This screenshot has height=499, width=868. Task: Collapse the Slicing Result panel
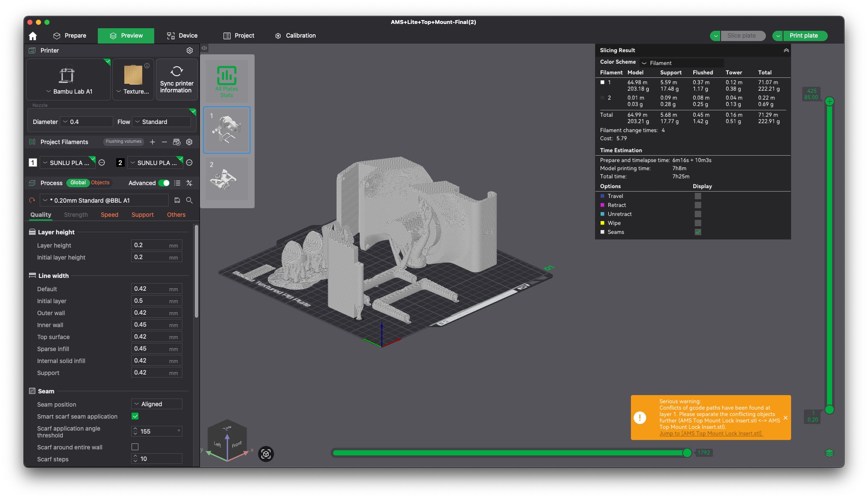click(786, 50)
